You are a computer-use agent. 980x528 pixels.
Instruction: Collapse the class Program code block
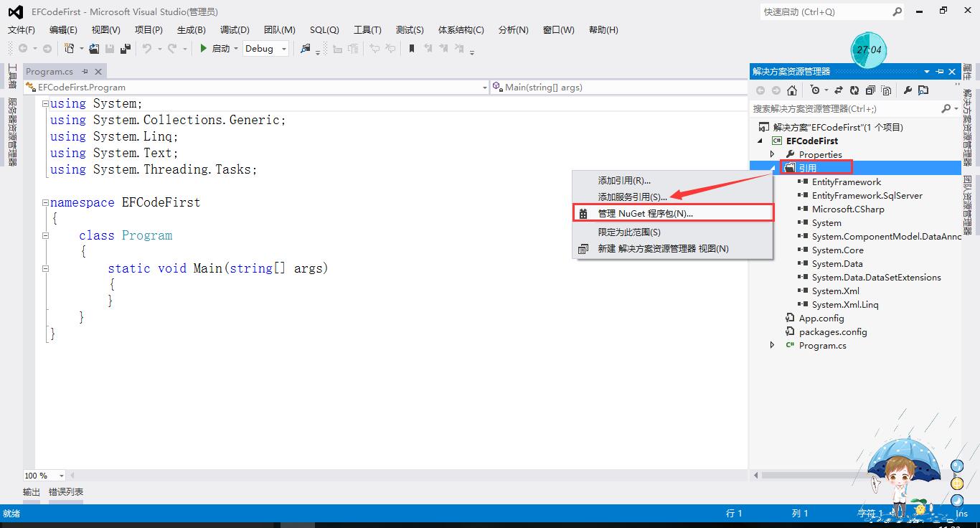45,235
